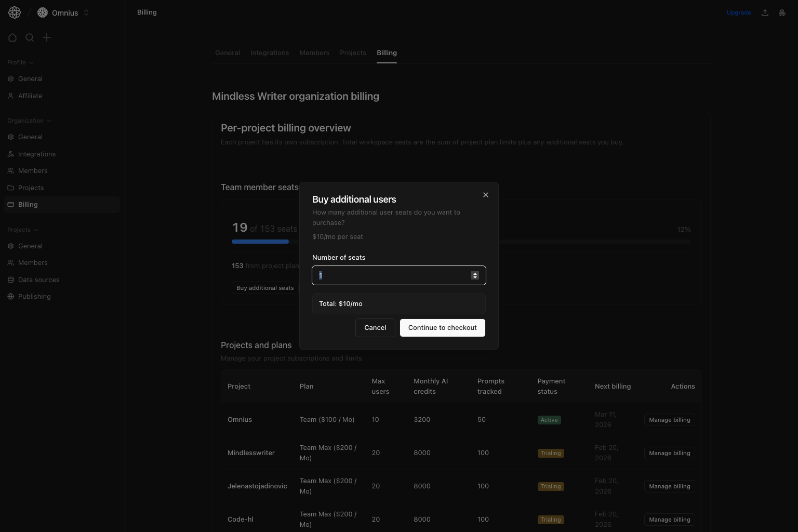This screenshot has width=798, height=532.
Task: Collapse the Organization section
Action: pos(49,121)
